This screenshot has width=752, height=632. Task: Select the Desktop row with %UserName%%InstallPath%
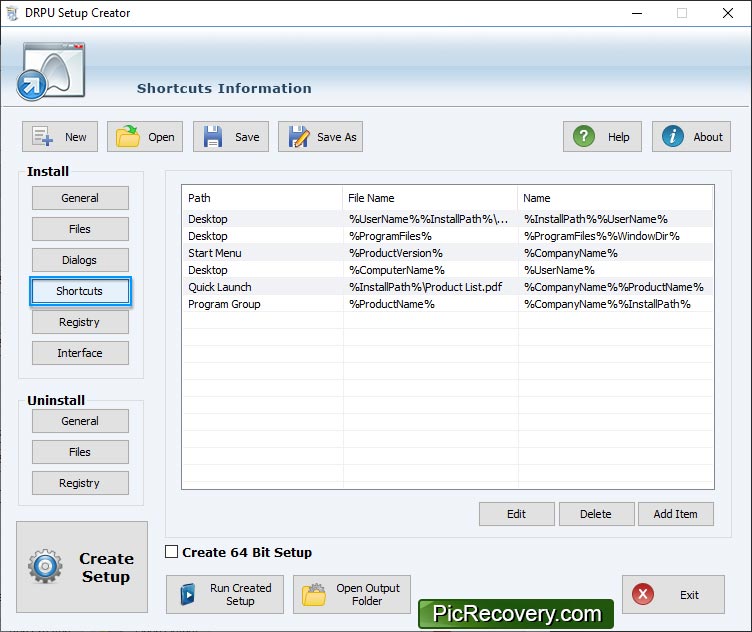(447, 219)
